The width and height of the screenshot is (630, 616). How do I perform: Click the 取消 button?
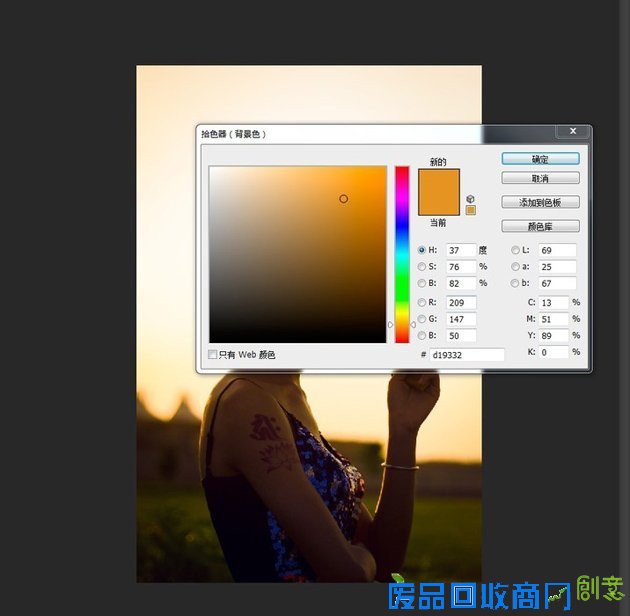pyautogui.click(x=540, y=178)
